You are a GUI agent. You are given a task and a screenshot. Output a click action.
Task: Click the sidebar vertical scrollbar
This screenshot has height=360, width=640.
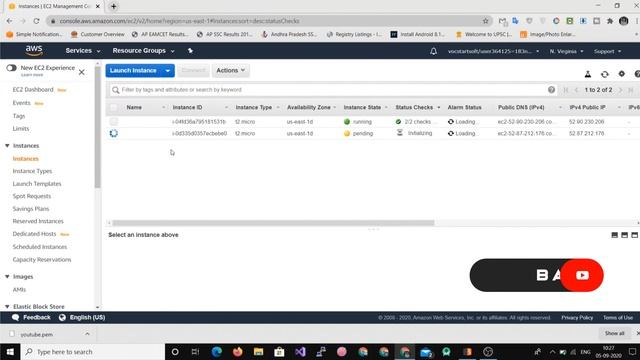click(x=97, y=127)
